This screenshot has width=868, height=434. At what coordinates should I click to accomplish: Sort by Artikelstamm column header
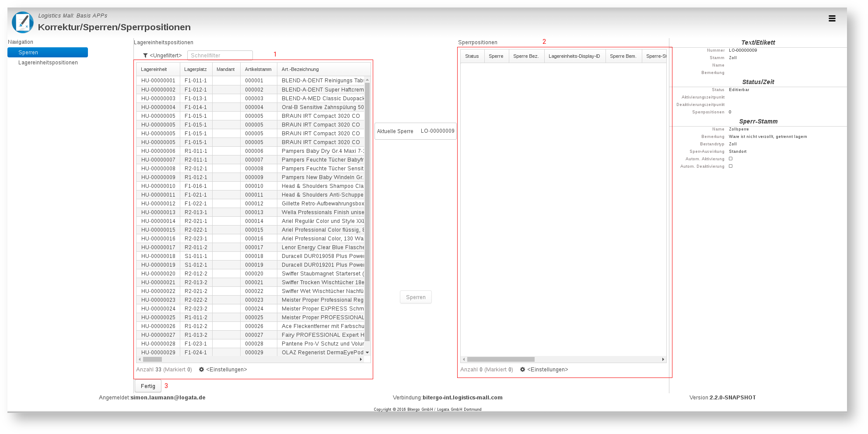258,69
